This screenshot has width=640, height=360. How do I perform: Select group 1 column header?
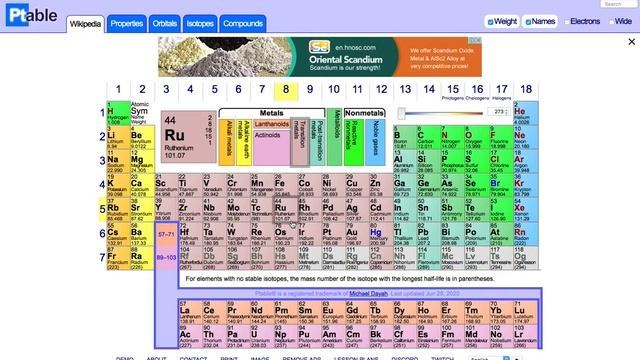click(x=118, y=90)
